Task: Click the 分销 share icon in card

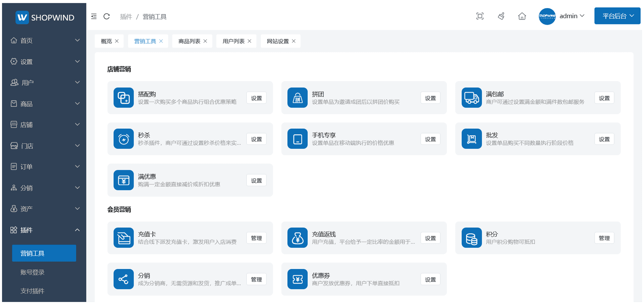Action: coord(123,279)
